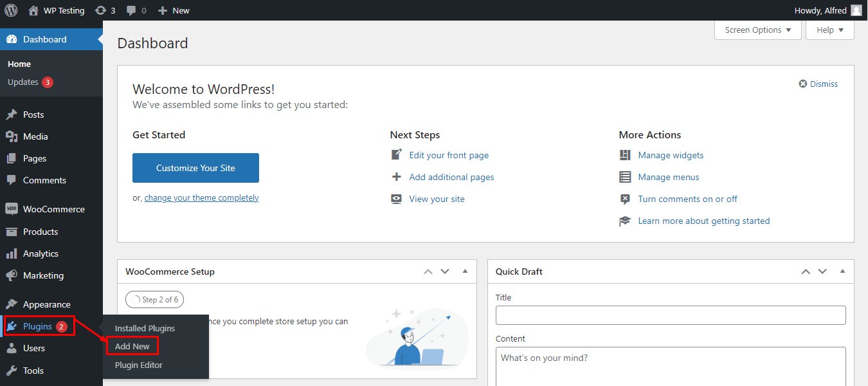Move Quick Draft panel down
This screenshot has width=868, height=386.
coord(822,271)
